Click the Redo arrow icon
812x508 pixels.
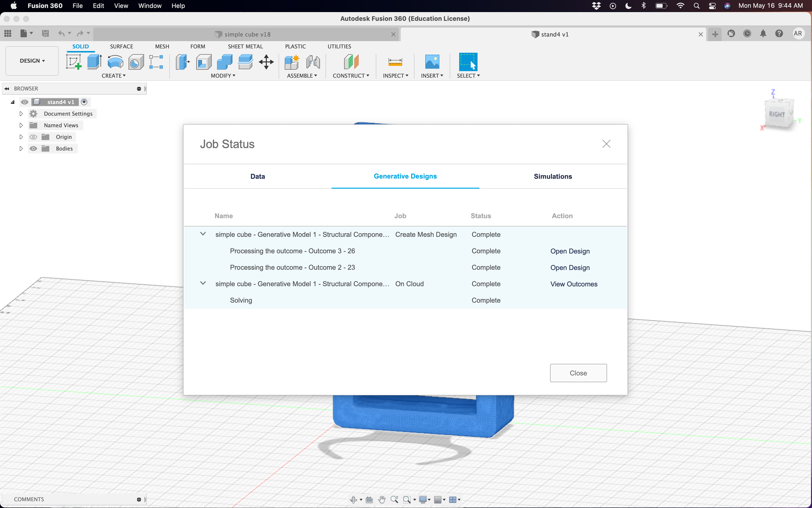[x=80, y=34]
